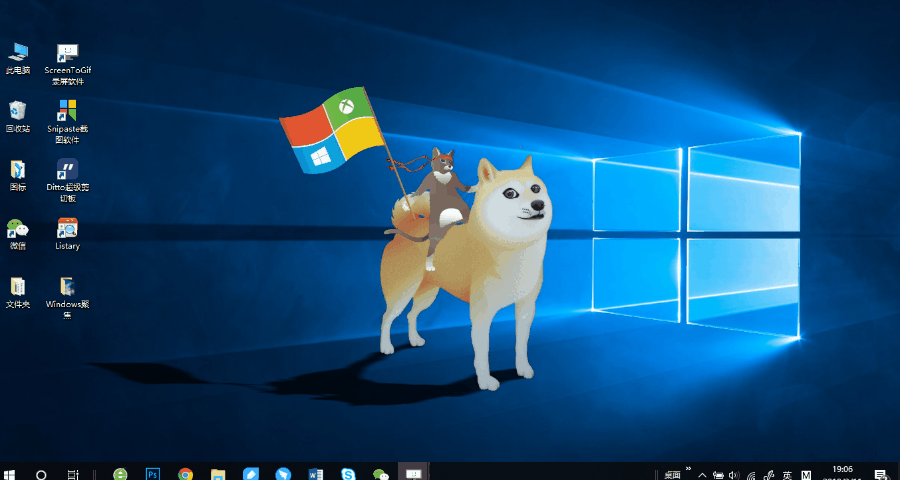Open the Windows Start menu

point(9,474)
